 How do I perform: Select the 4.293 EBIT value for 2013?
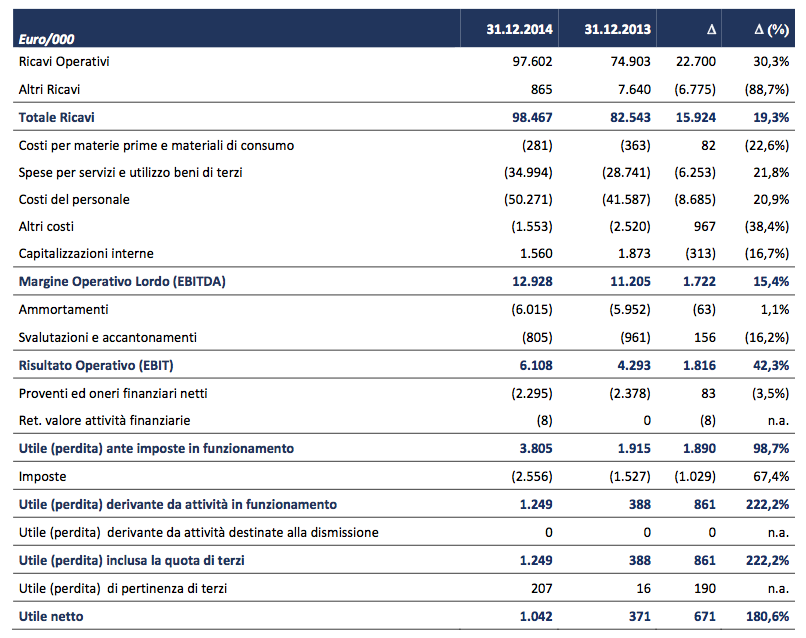pyautogui.click(x=631, y=365)
